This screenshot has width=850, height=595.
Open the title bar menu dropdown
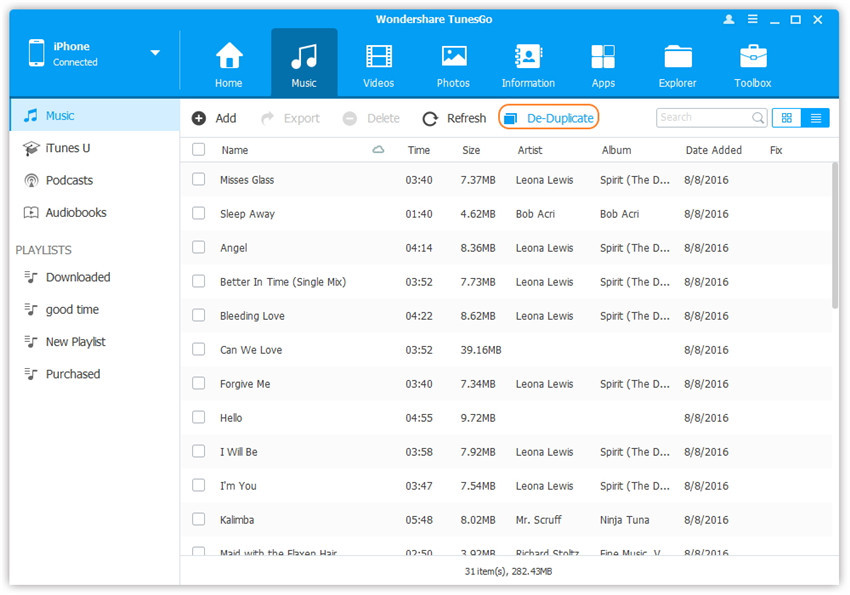[x=750, y=19]
